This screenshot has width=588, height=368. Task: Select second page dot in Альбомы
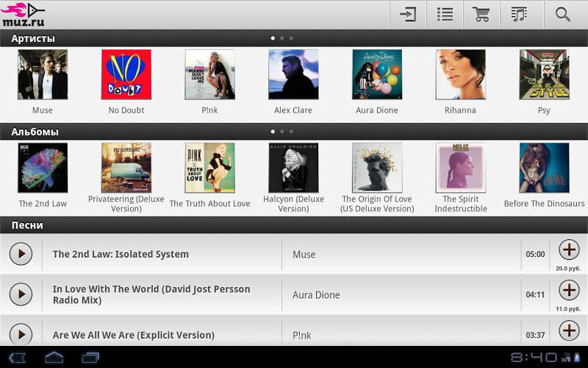(282, 132)
